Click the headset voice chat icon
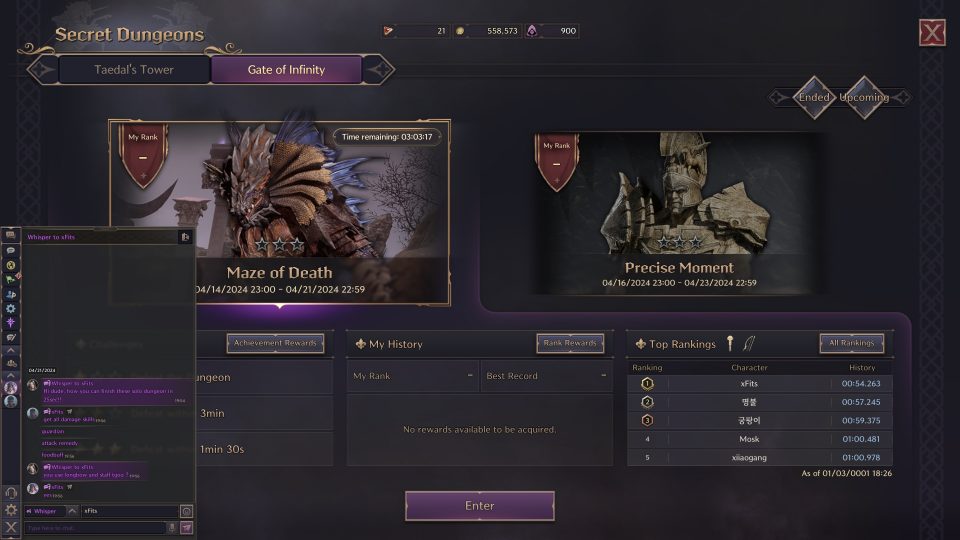 click(x=11, y=492)
